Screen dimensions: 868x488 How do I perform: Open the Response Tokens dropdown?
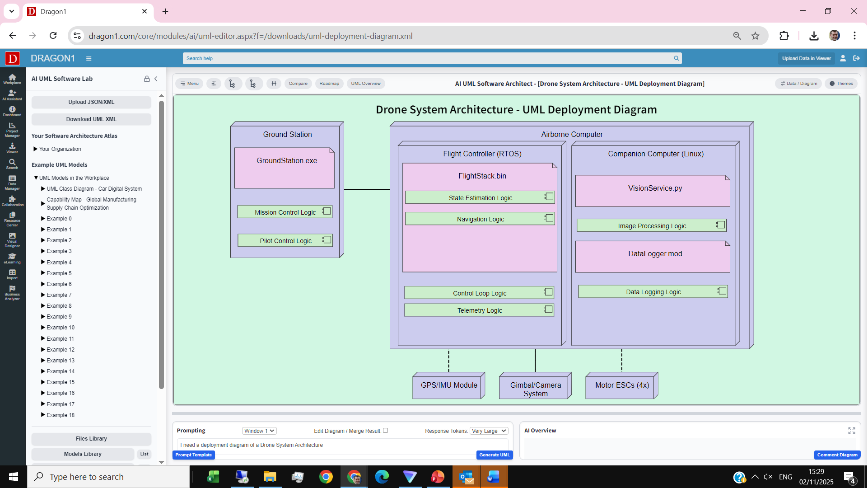[x=489, y=431]
